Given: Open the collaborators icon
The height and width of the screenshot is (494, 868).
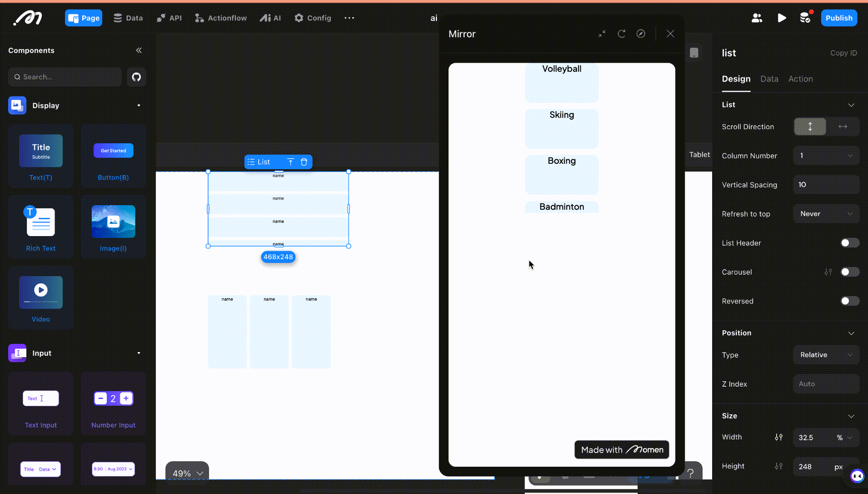Looking at the screenshot, I should [757, 18].
